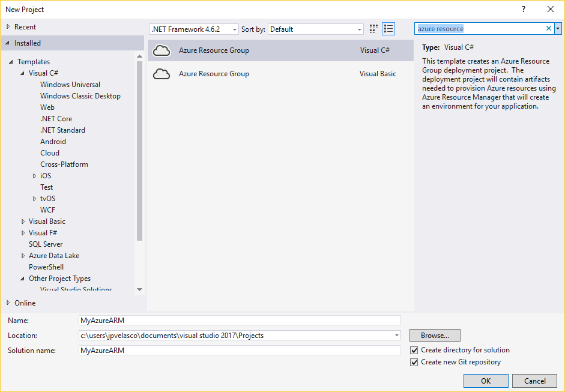Click the Name input field
The width and height of the screenshot is (565, 392).
240,321
